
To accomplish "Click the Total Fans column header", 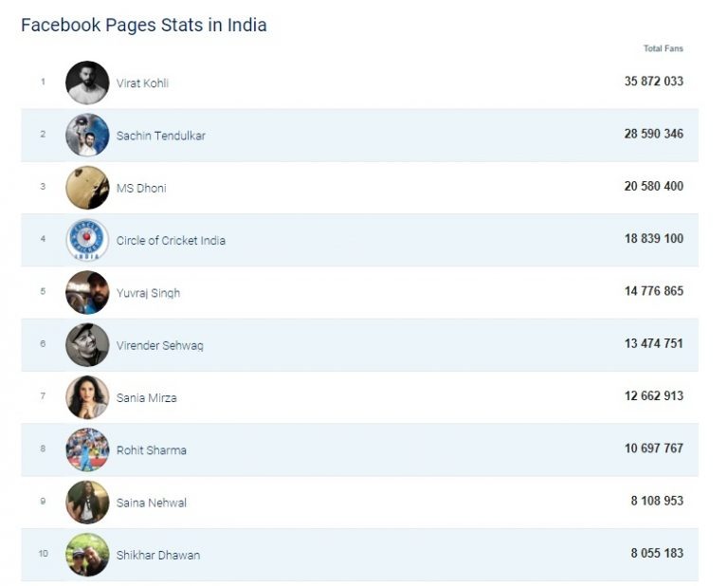I will click(663, 48).
